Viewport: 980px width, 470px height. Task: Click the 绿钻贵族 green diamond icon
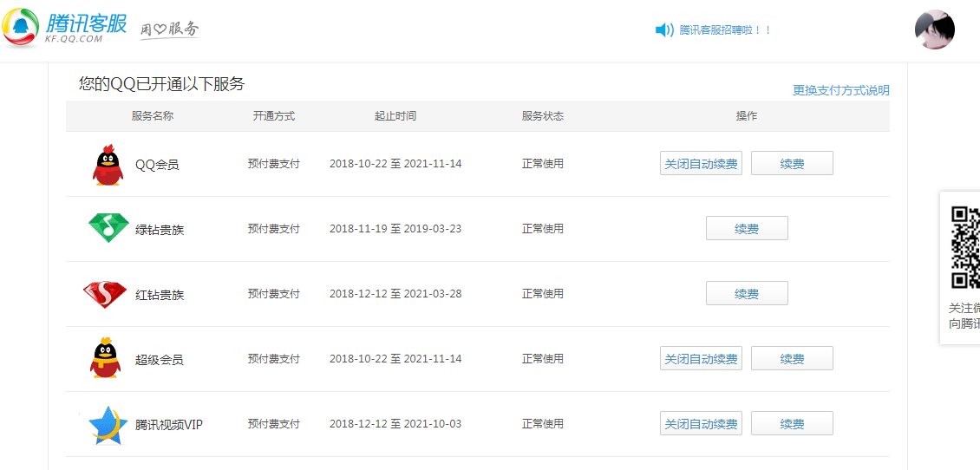[x=108, y=227]
